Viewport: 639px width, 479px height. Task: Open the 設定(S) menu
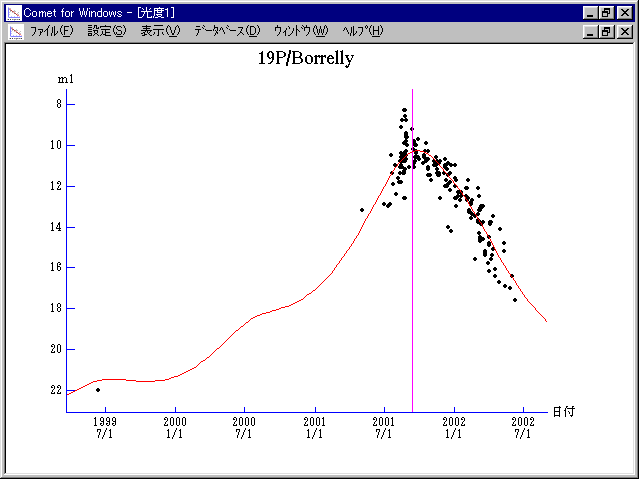pyautogui.click(x=107, y=31)
